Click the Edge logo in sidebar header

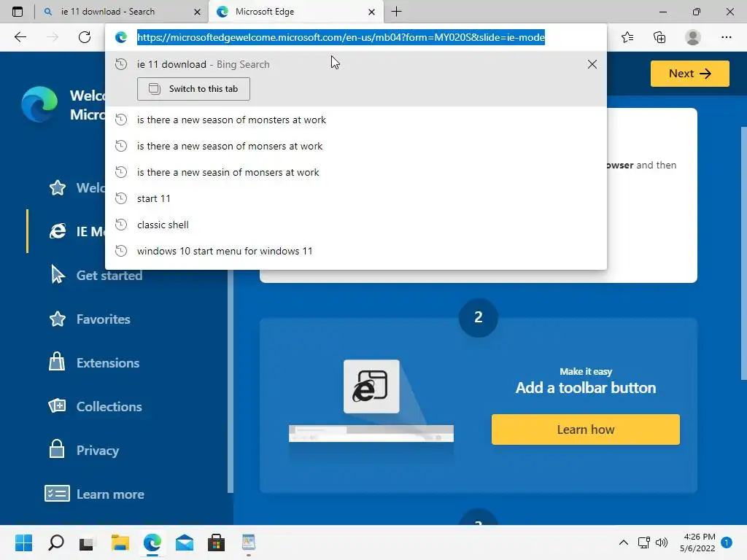click(39, 104)
